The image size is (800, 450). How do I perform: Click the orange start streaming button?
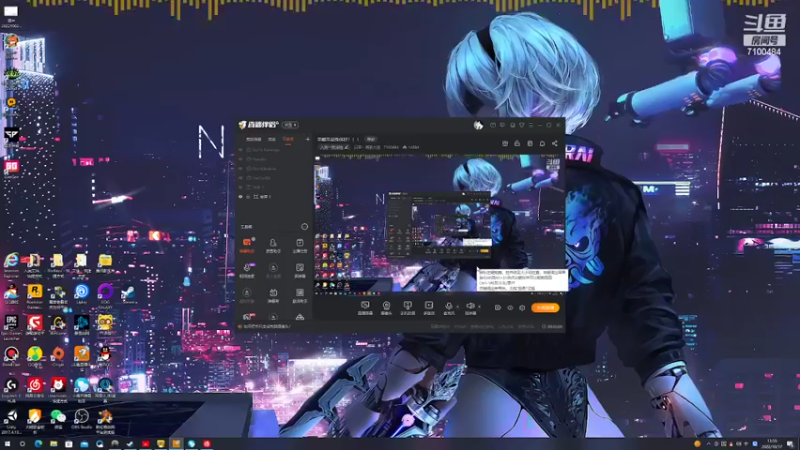click(x=545, y=308)
